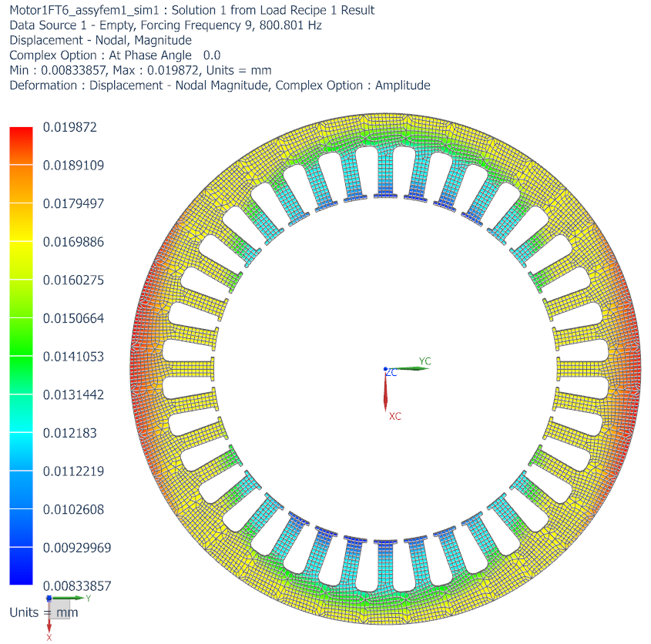Select the ZC origin point at center

[385, 369]
